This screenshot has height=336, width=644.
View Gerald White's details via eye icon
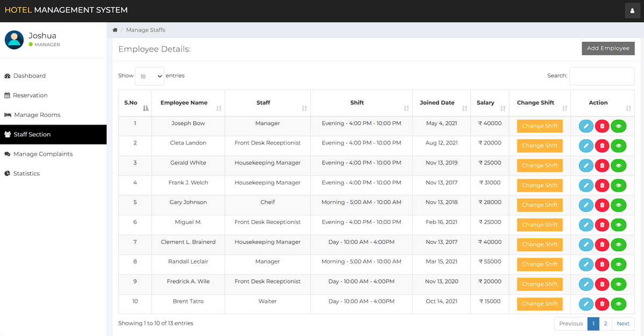click(x=618, y=166)
